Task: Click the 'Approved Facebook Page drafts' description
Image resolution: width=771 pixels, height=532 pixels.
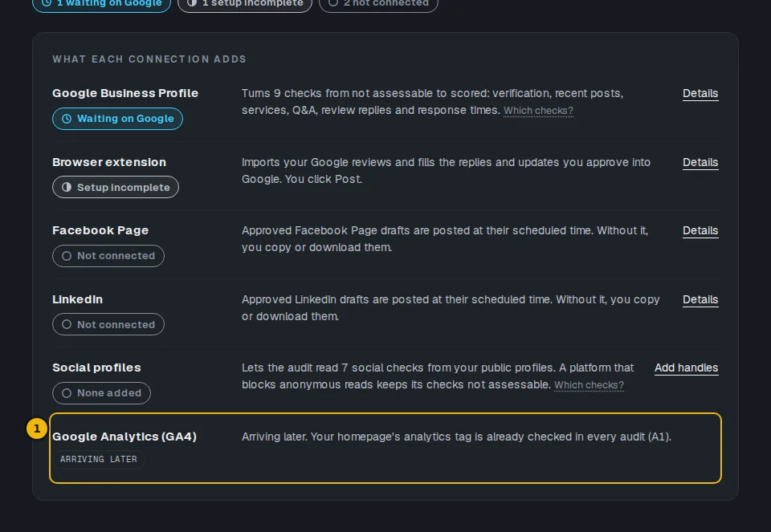Action: pos(445,239)
